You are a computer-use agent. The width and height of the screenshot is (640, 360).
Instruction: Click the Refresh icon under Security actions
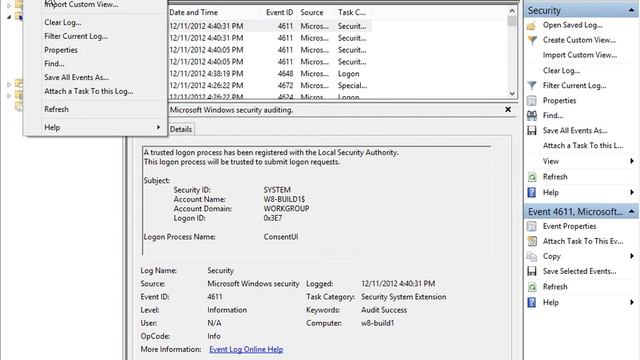[532, 177]
